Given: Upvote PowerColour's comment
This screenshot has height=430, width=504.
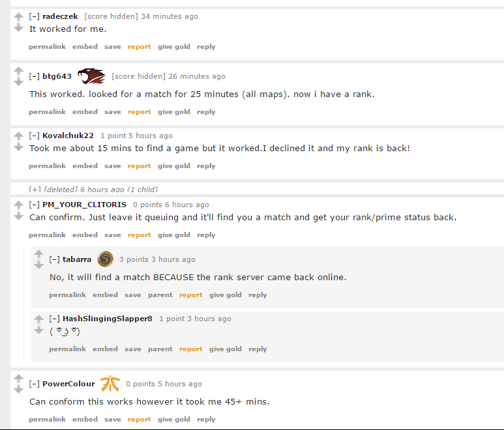Looking at the screenshot, I should [x=19, y=379].
